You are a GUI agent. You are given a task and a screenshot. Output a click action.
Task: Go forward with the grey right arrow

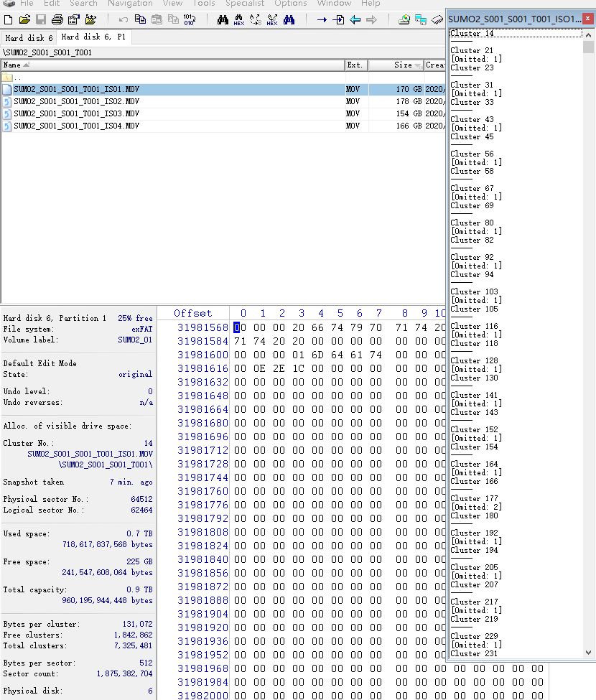pos(371,19)
